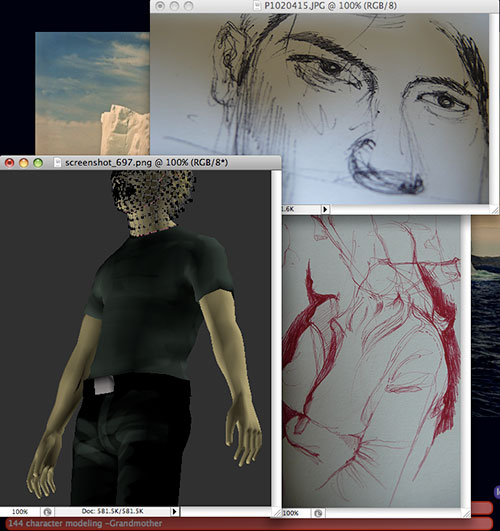Click the 100% zoom field in screenshot_697.png window
Screen dimensions: 500x531
[20, 512]
